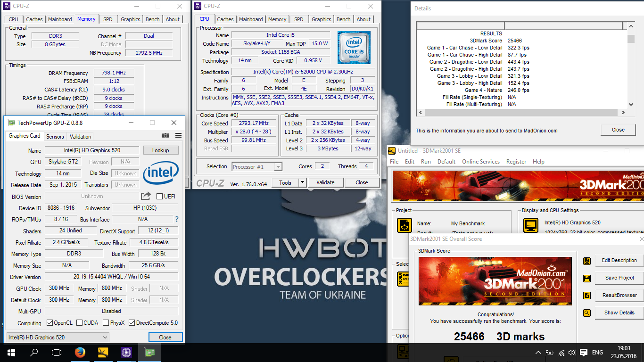Toggle the OpenCL checkbox
This screenshot has width=644, height=362.
50,323
